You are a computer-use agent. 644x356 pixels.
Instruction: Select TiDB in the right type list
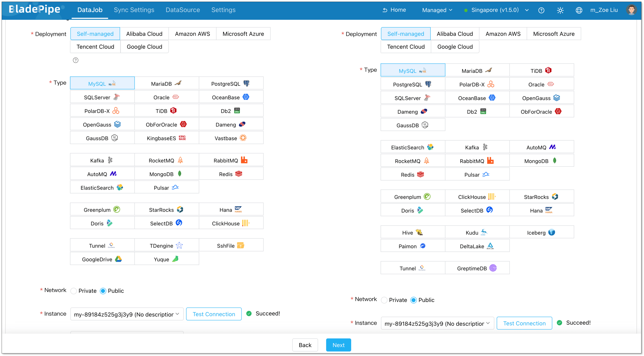pos(542,71)
